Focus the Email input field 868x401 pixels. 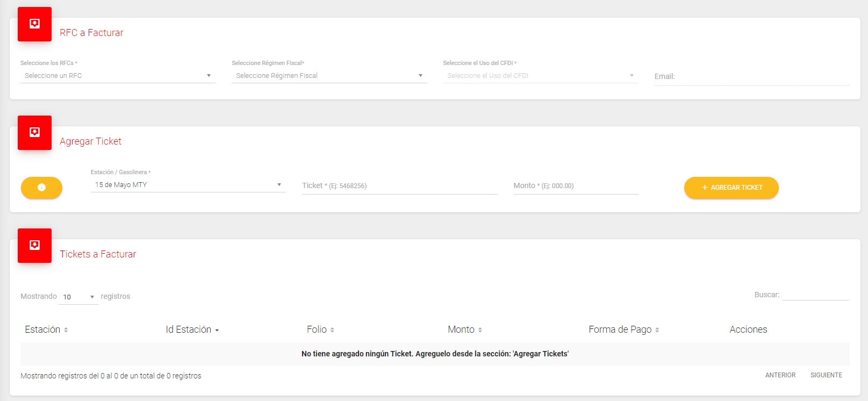point(762,77)
